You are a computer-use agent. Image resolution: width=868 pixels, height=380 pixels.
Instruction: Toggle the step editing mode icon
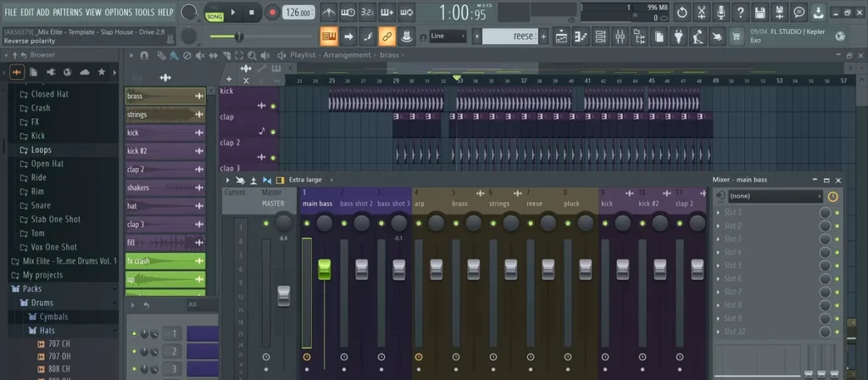pos(368,36)
